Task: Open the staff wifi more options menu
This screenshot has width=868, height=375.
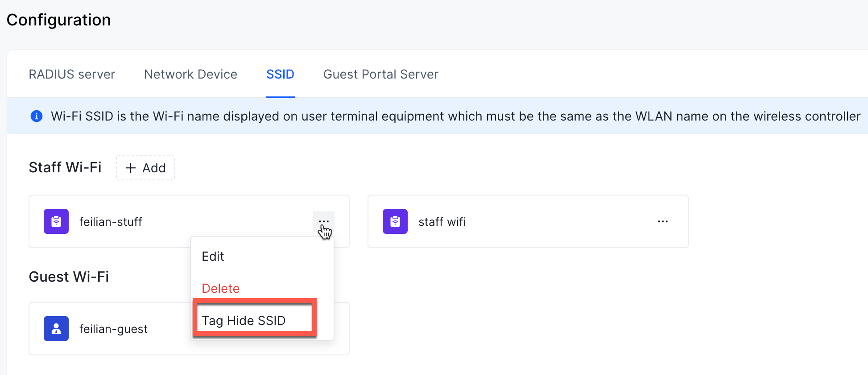Action: (x=663, y=221)
